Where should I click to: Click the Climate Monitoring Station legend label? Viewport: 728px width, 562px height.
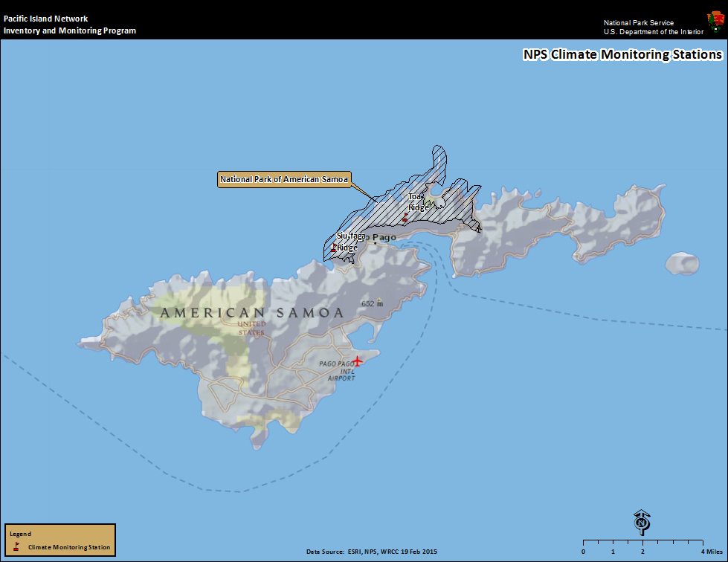68,547
